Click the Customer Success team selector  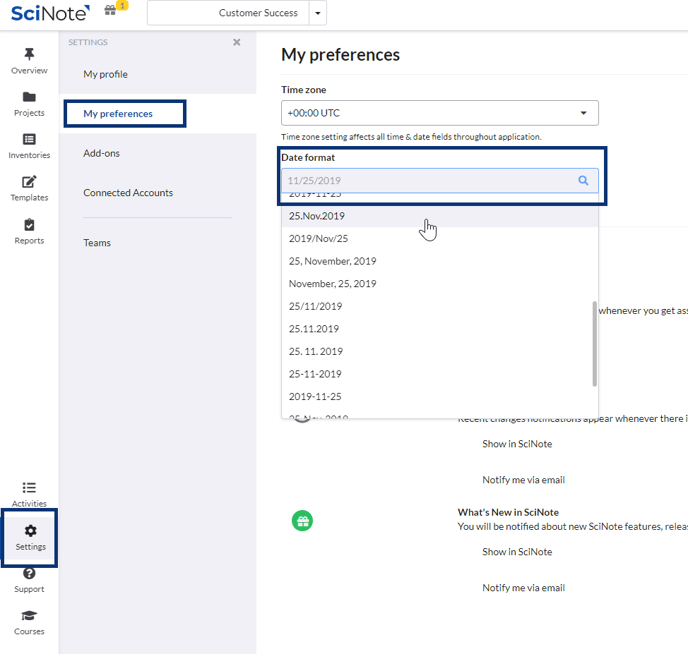pos(228,13)
